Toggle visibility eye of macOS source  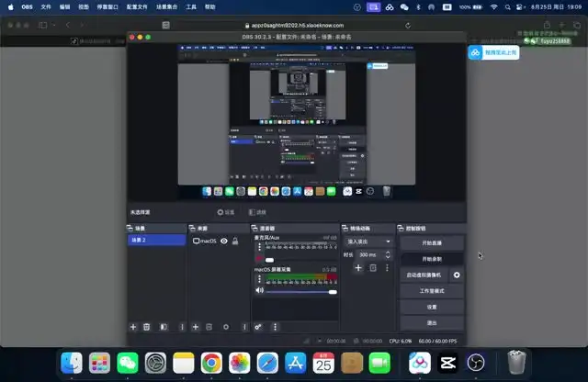click(224, 241)
